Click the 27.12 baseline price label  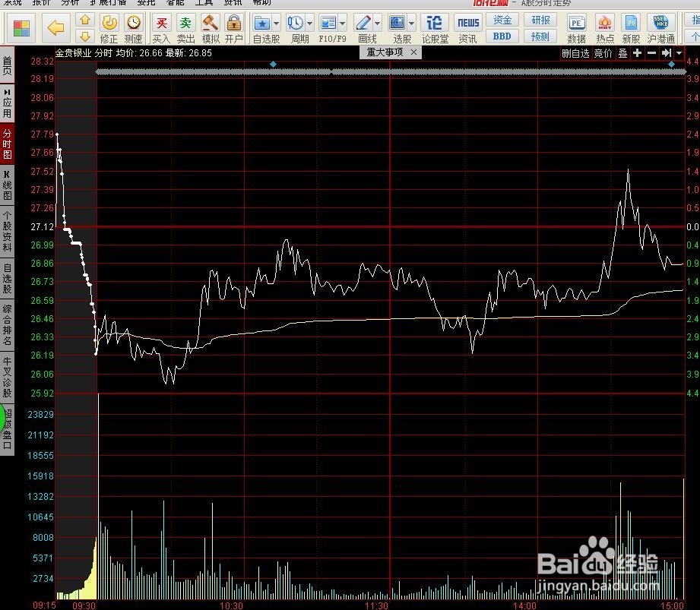tap(42, 226)
